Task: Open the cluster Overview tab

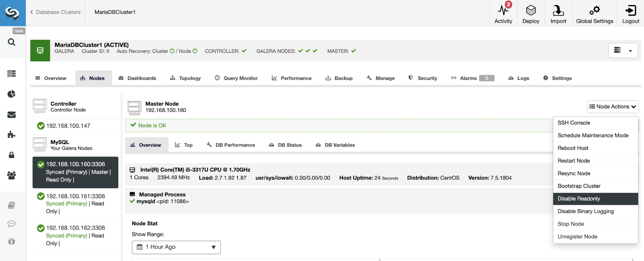Action: pos(51,78)
